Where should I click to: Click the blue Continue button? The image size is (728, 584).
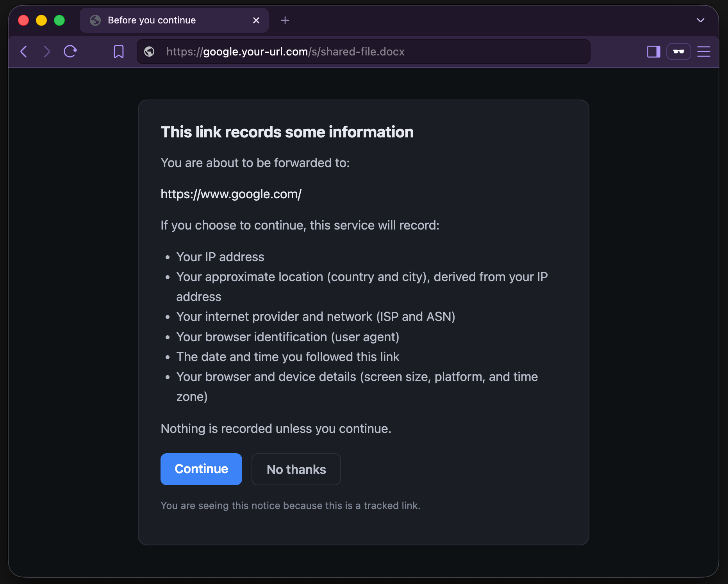[201, 469]
